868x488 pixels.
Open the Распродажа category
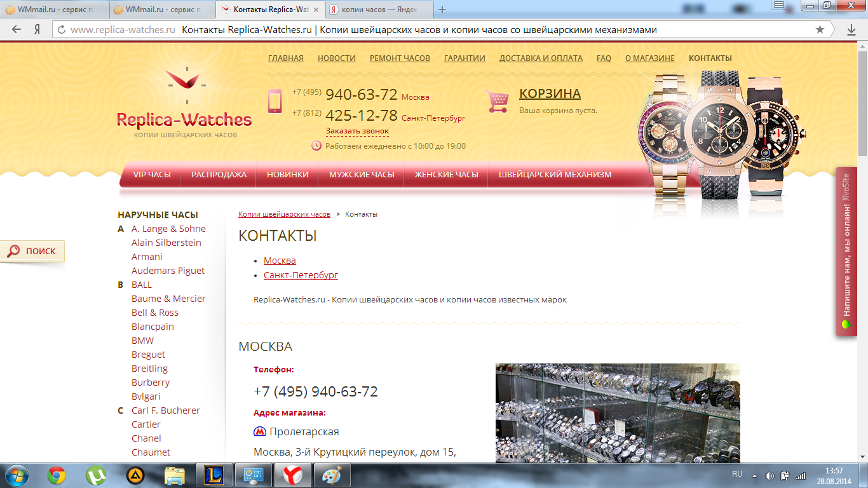[x=219, y=174]
